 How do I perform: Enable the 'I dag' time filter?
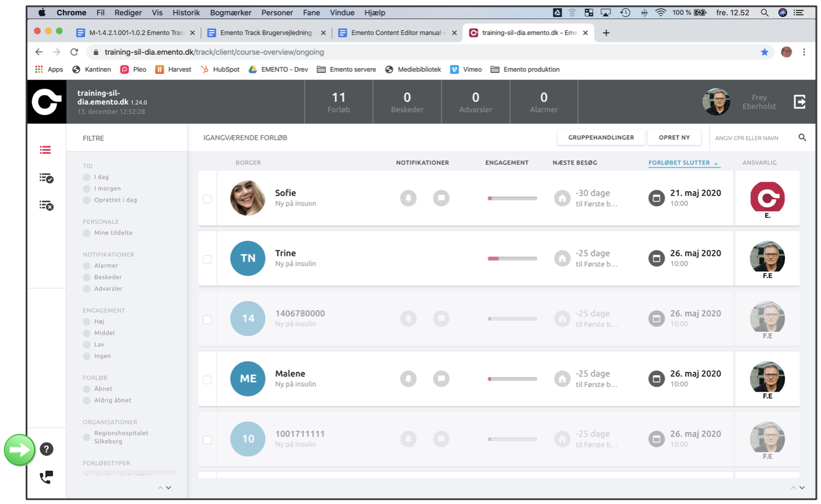[87, 177]
